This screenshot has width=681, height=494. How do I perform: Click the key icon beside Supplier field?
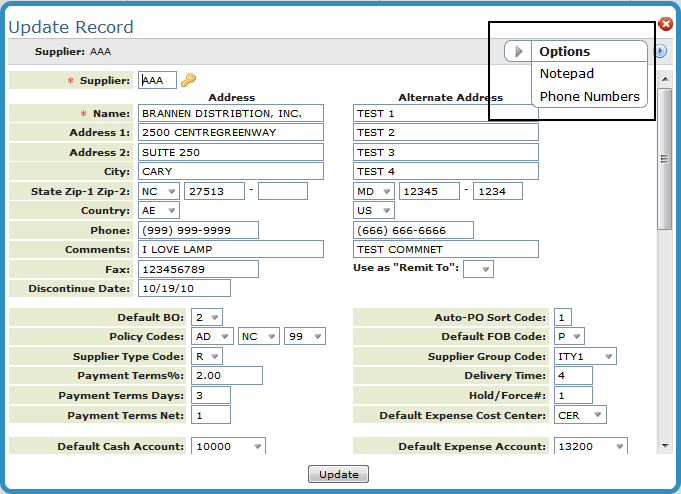(x=188, y=80)
